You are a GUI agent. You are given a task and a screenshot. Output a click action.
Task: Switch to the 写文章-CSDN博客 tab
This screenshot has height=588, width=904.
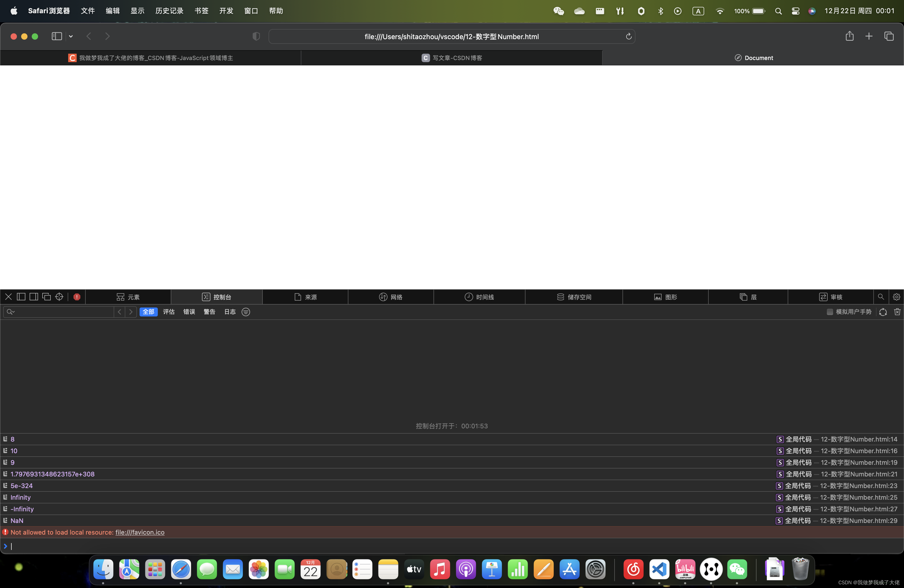452,58
